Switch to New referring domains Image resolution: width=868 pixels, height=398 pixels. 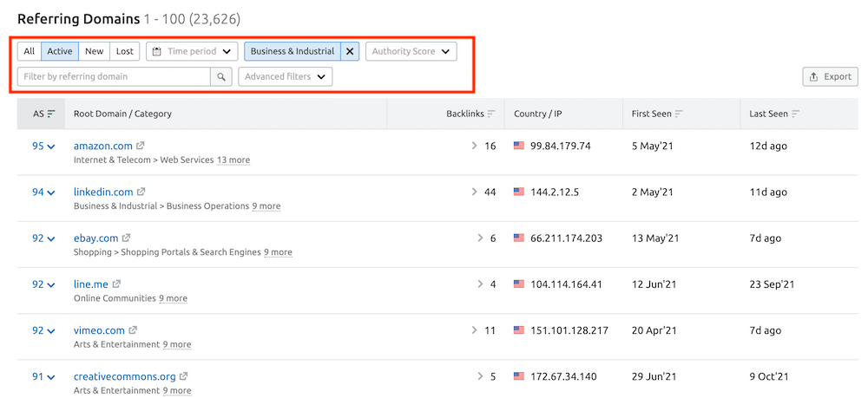[x=94, y=51]
